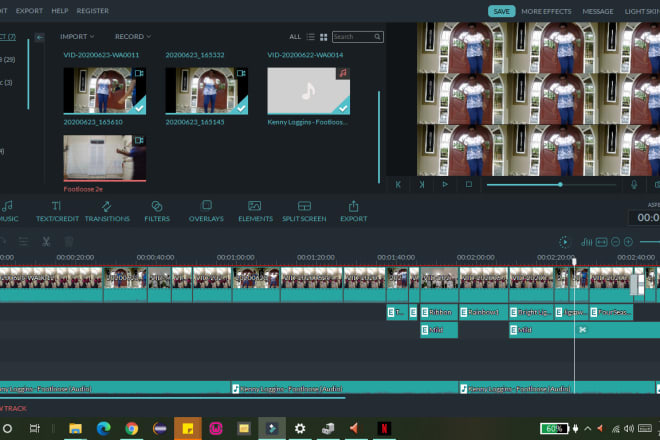Open Task View on the taskbar
The image size is (660, 440).
point(35,429)
